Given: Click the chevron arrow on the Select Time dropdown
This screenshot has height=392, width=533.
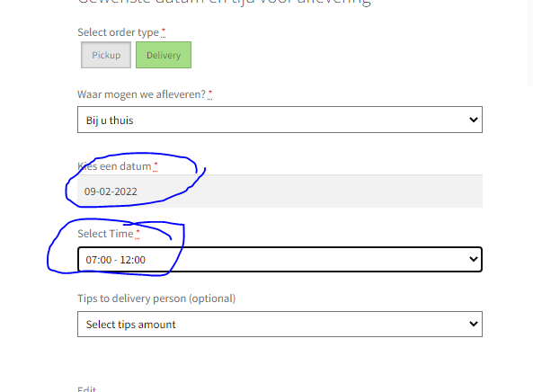Looking at the screenshot, I should 474,260.
